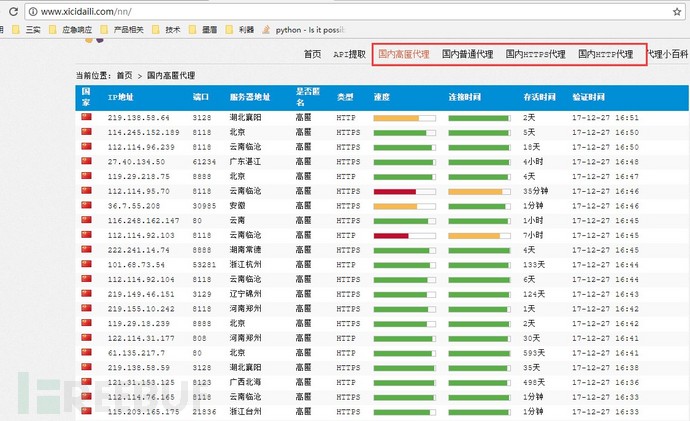The image size is (690, 421).
Task: Click the red speed bar for 112.114.95.70
Action: coord(404,191)
